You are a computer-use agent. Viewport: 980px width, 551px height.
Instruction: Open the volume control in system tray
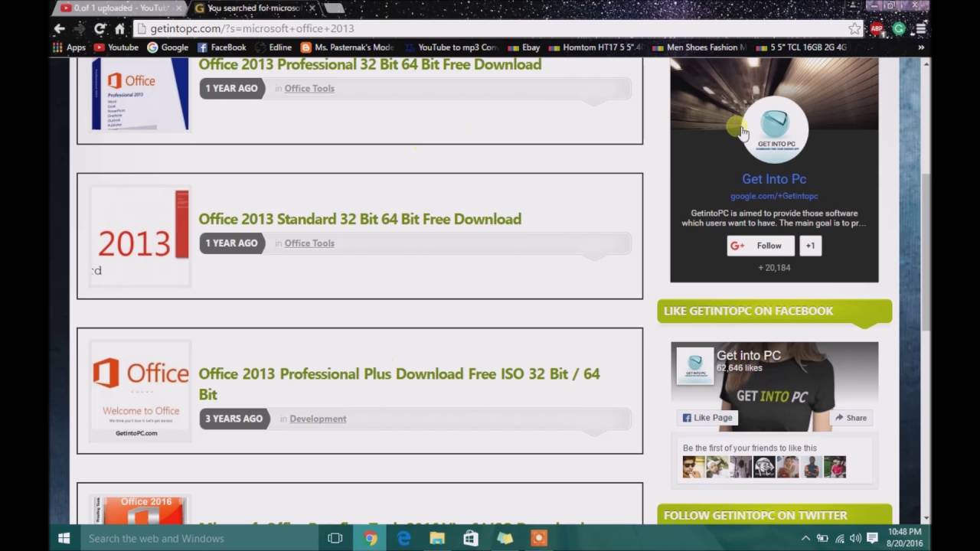[x=855, y=538]
